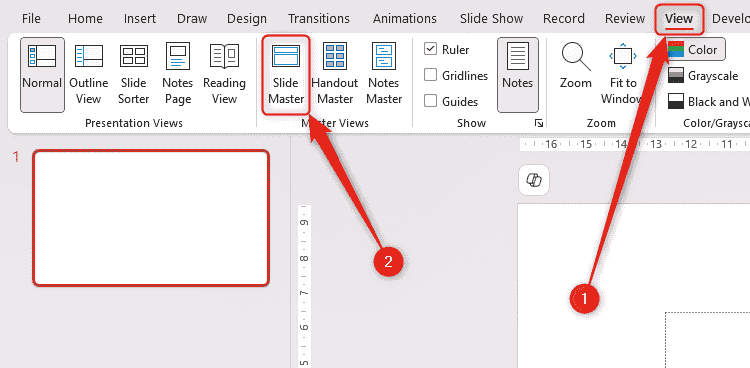Switch to the Design tab
The width and height of the screenshot is (750, 368).
pos(247,19)
